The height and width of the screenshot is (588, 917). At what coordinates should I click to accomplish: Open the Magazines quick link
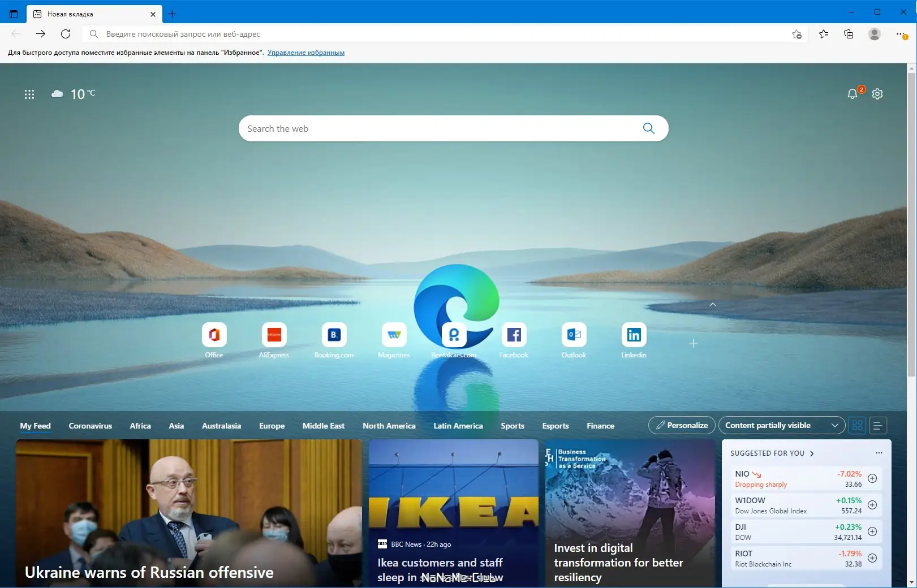(x=394, y=340)
